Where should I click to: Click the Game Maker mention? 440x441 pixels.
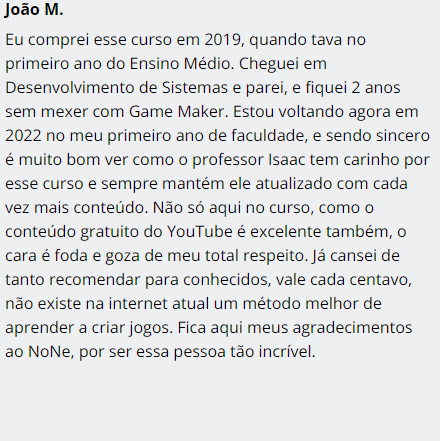[x=177, y=112]
